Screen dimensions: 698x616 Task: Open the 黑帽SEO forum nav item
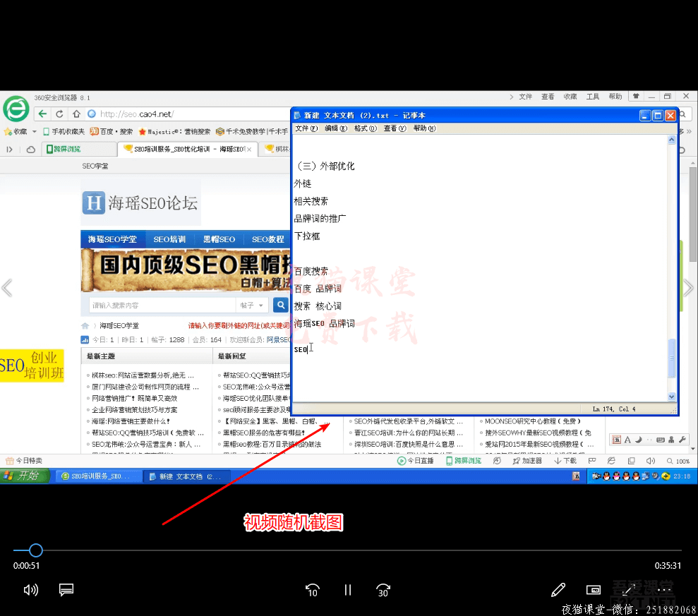pos(219,239)
